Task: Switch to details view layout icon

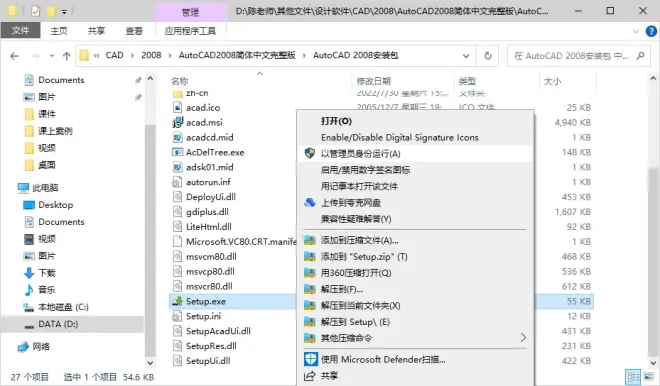Action: click(633, 377)
